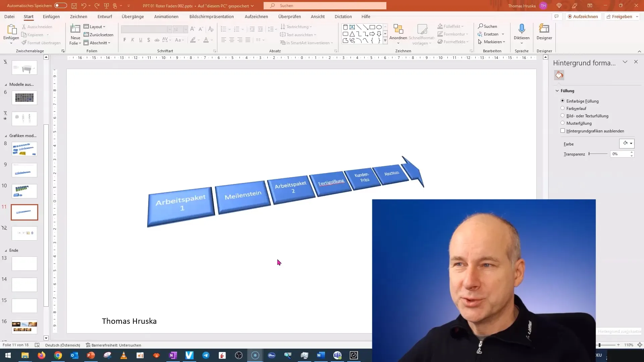Screen dimensions: 644x362
Task: Select Einfache Füllung radio button
Action: point(562,101)
